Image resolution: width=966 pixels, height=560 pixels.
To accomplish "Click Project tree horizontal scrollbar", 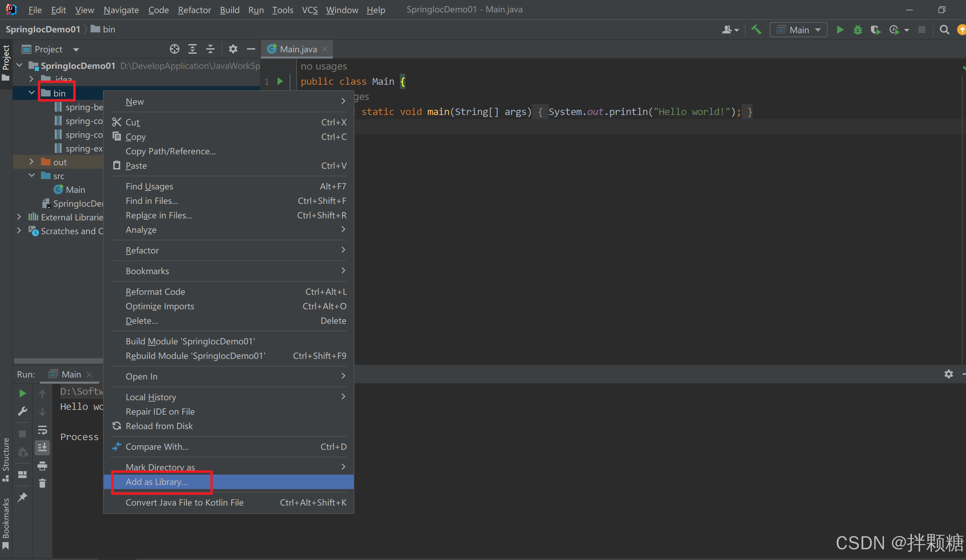I will (58, 361).
